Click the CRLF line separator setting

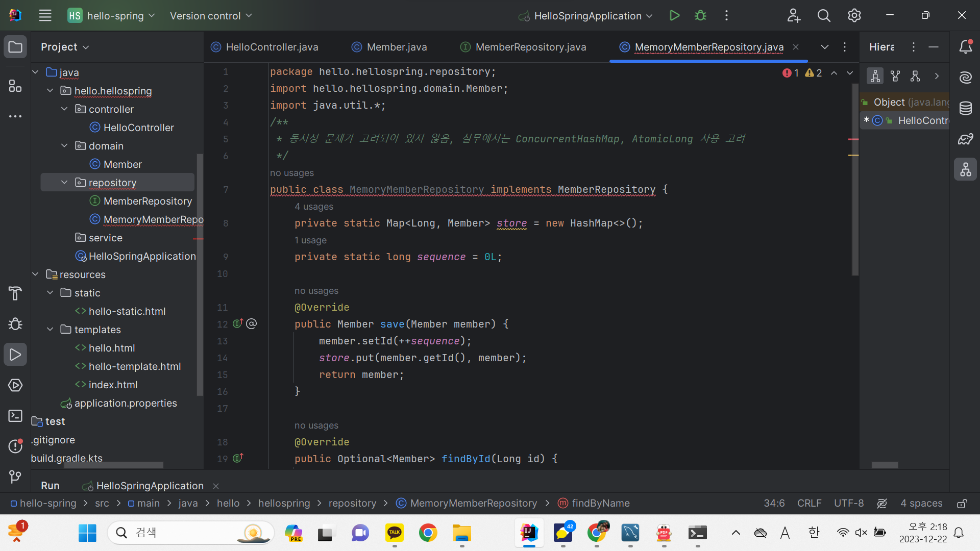(x=809, y=504)
